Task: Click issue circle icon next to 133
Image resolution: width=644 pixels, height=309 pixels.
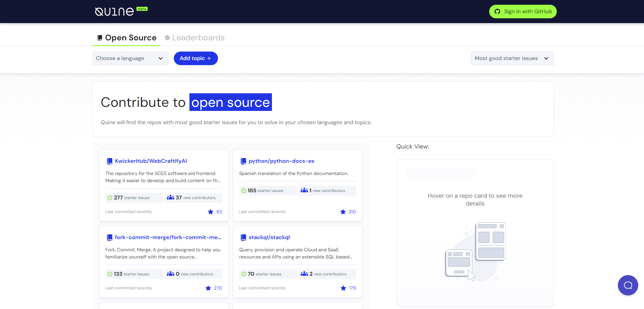Action: point(110,274)
